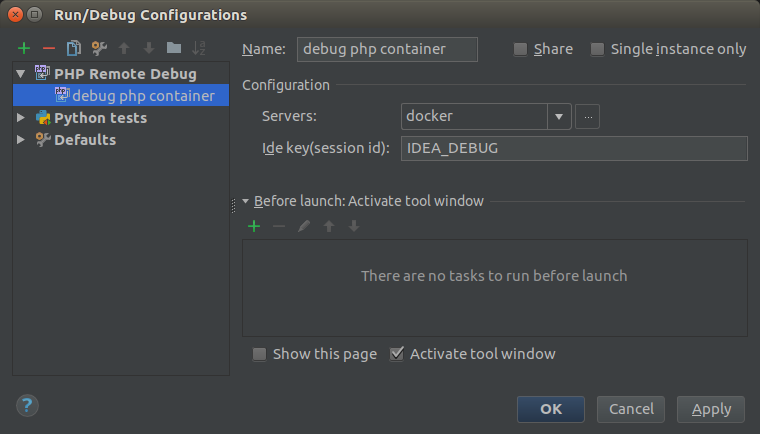Viewport: 760px width, 434px height.
Task: Click the panel splitter handle dots
Action: pyautogui.click(x=234, y=206)
